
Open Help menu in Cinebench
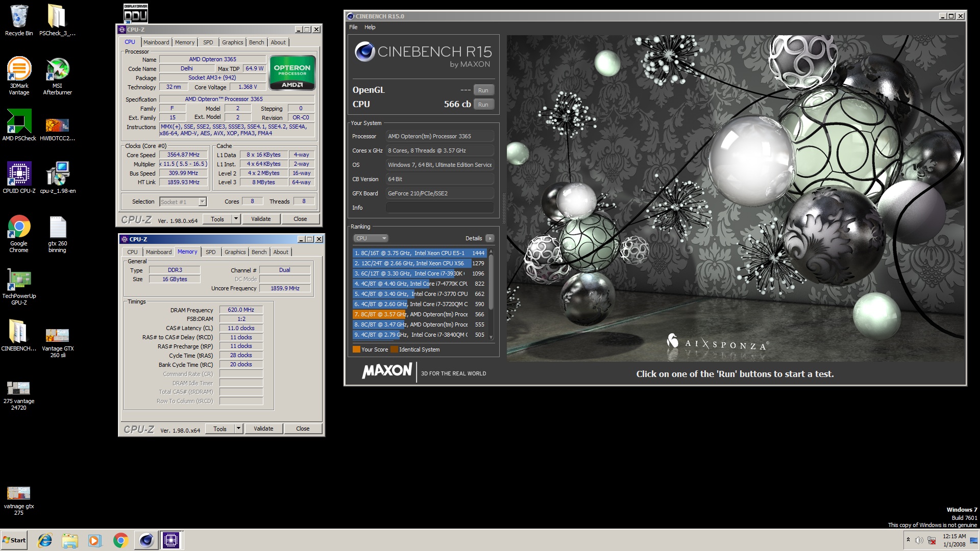pos(370,27)
